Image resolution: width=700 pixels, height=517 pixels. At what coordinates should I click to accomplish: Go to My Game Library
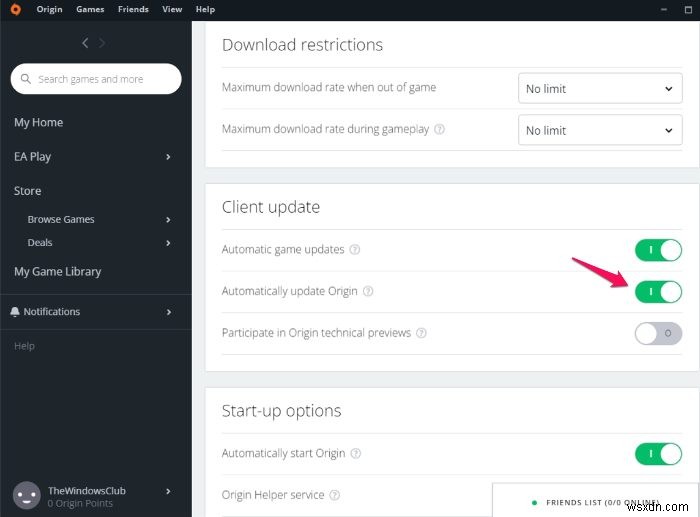click(57, 272)
